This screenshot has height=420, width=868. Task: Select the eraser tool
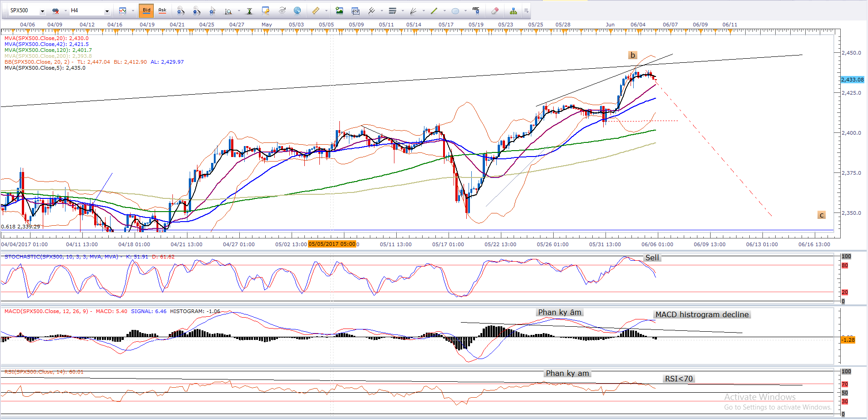click(x=495, y=11)
